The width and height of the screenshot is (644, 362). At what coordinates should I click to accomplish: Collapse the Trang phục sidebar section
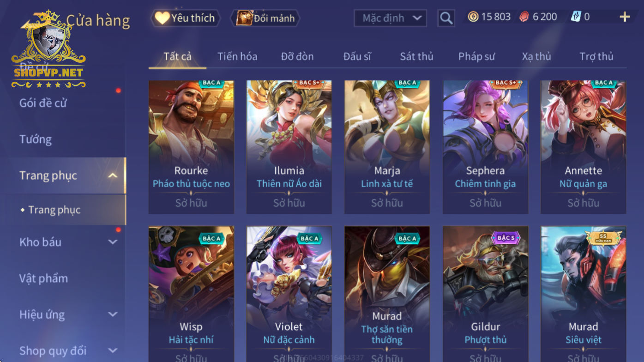112,175
